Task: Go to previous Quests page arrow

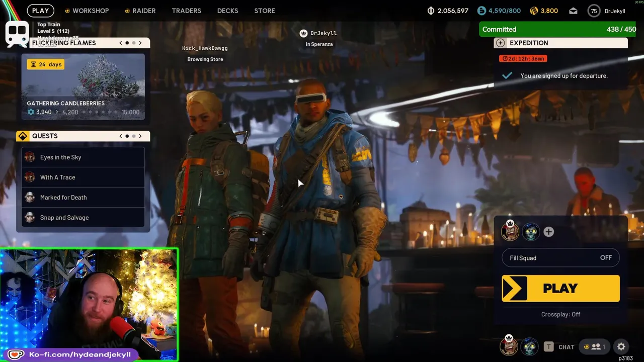Action: pyautogui.click(x=121, y=136)
